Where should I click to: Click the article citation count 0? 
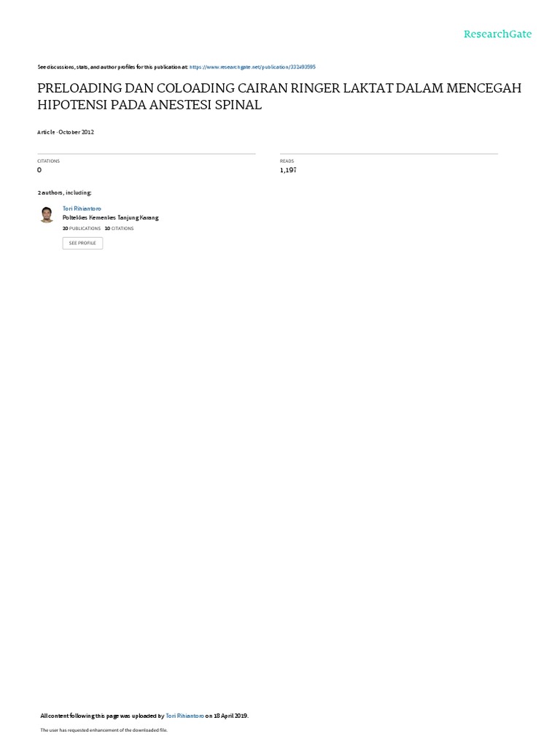tap(39, 170)
